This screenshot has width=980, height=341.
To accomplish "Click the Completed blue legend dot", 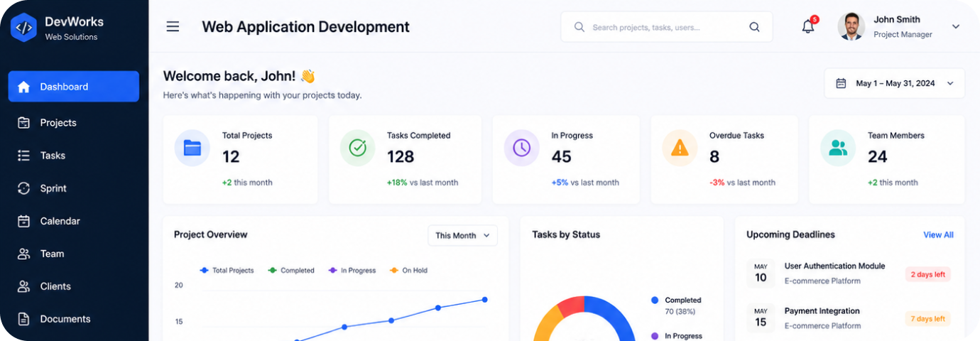I will 655,301.
